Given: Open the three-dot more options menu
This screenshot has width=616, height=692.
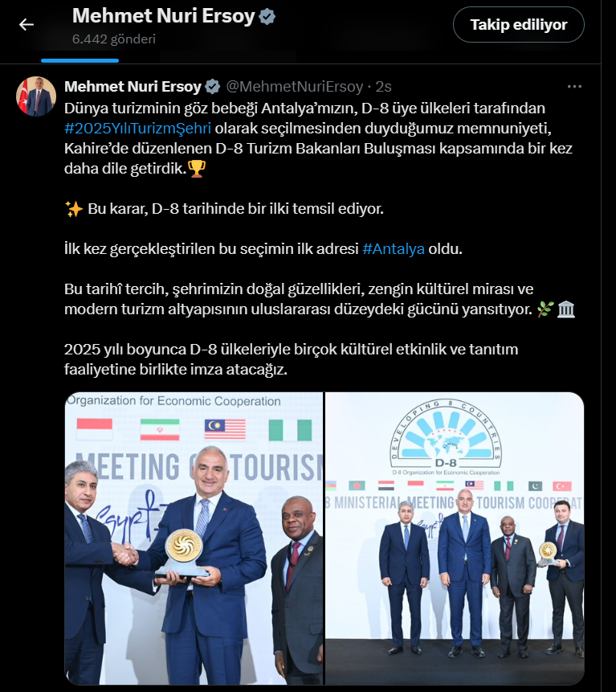Looking at the screenshot, I should 574,87.
